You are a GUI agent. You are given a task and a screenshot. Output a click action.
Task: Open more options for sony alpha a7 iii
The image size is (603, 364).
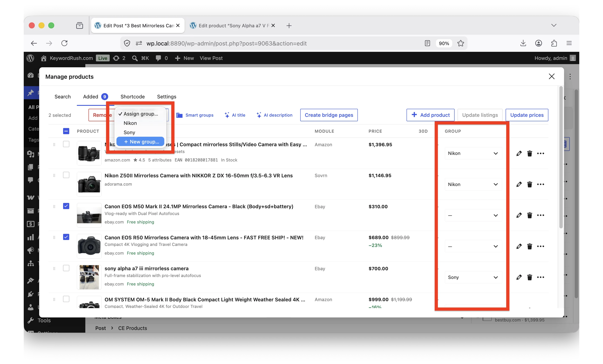(x=540, y=277)
